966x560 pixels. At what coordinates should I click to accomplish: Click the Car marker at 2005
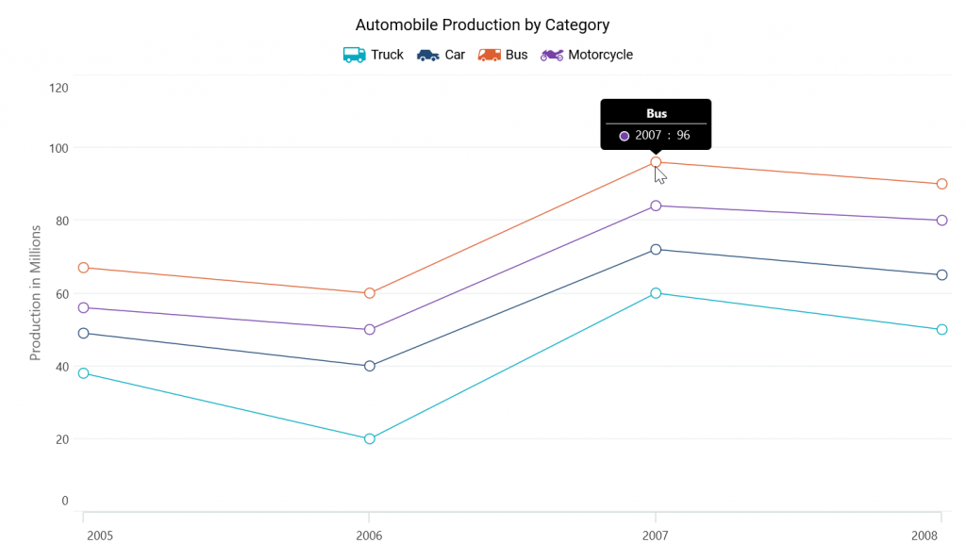coord(83,333)
